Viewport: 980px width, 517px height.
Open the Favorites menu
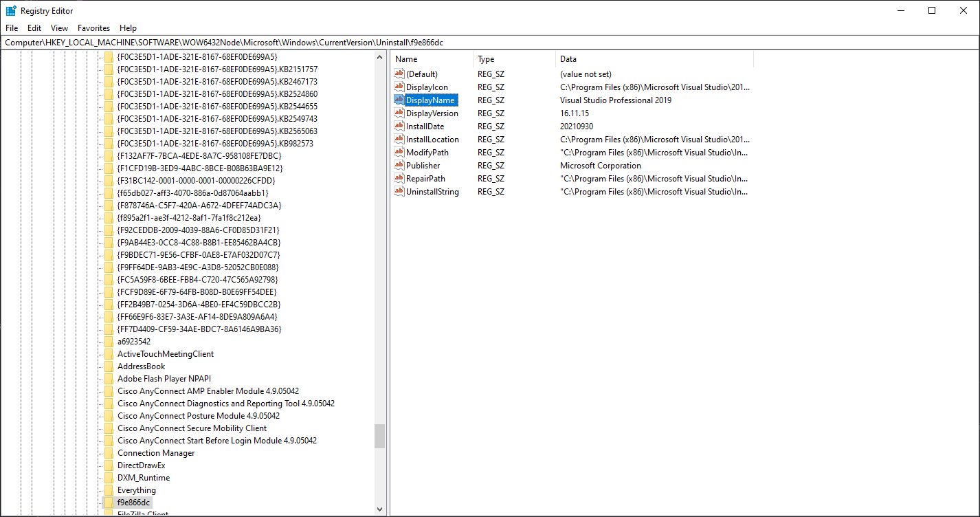point(94,28)
